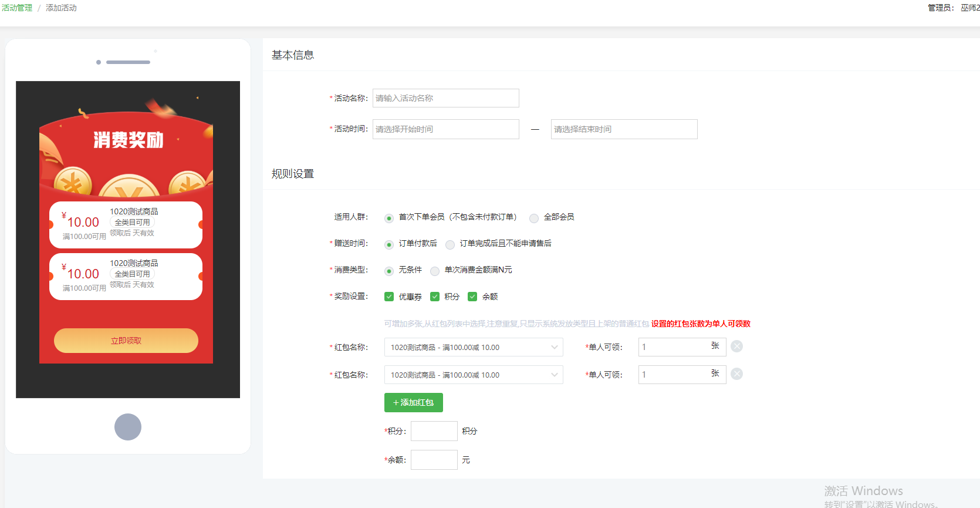The height and width of the screenshot is (508, 980).
Task: Click the first 10.00 coupon card in preview
Action: 126,225
